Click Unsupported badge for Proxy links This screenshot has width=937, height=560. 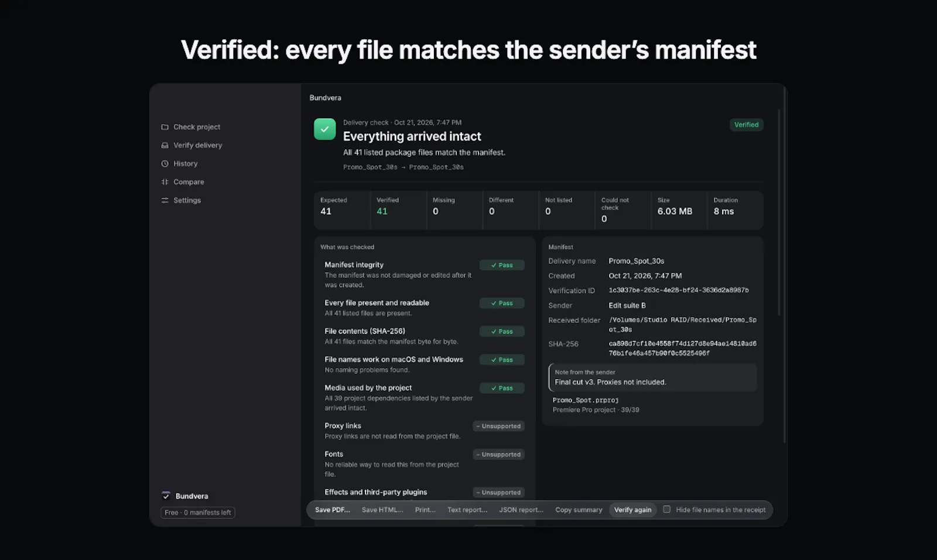click(x=498, y=426)
